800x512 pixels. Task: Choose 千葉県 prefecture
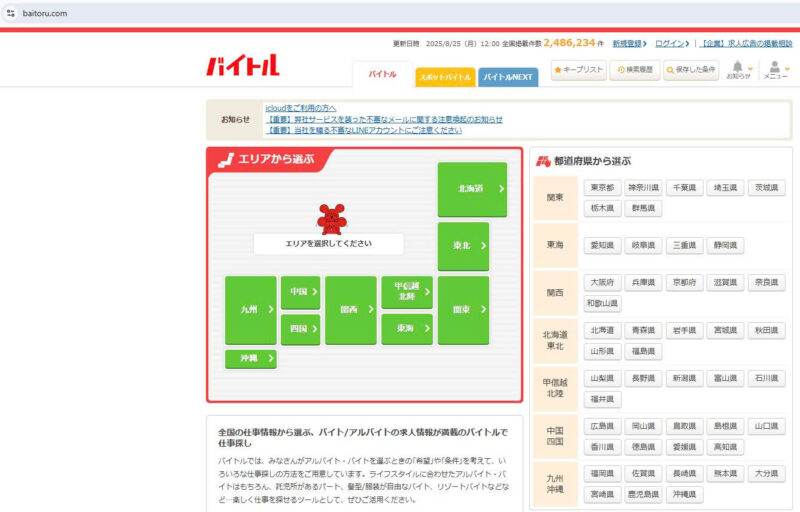point(685,188)
